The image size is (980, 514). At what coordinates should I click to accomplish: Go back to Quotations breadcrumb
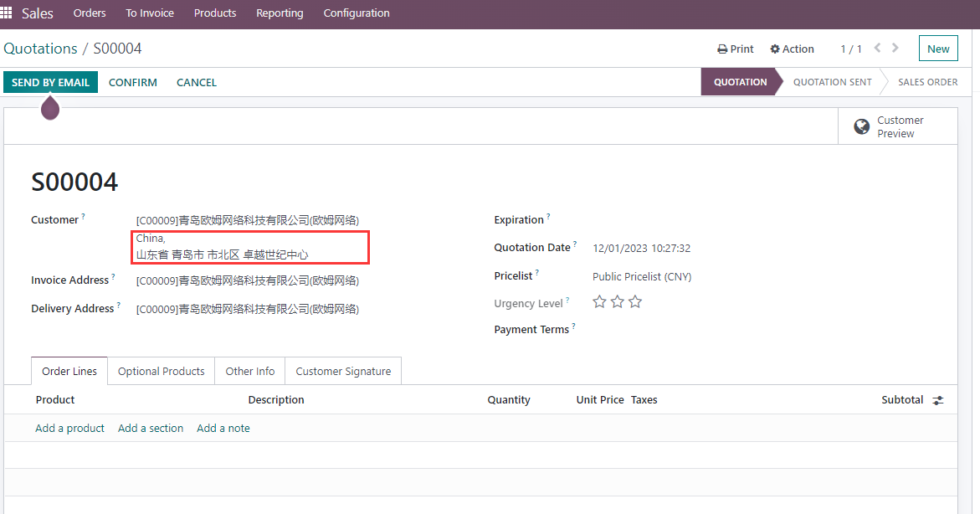[x=41, y=49]
